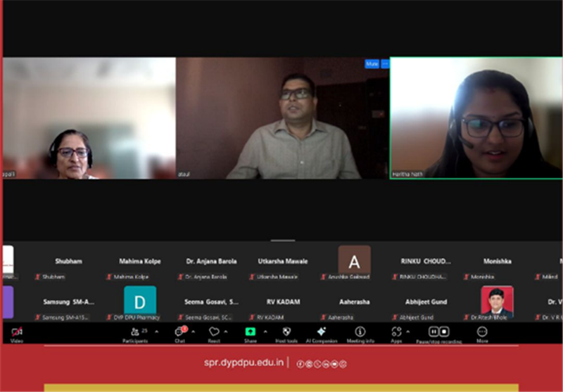Open the Chat panel
Image resolution: width=563 pixels, height=392 pixels.
[179, 331]
